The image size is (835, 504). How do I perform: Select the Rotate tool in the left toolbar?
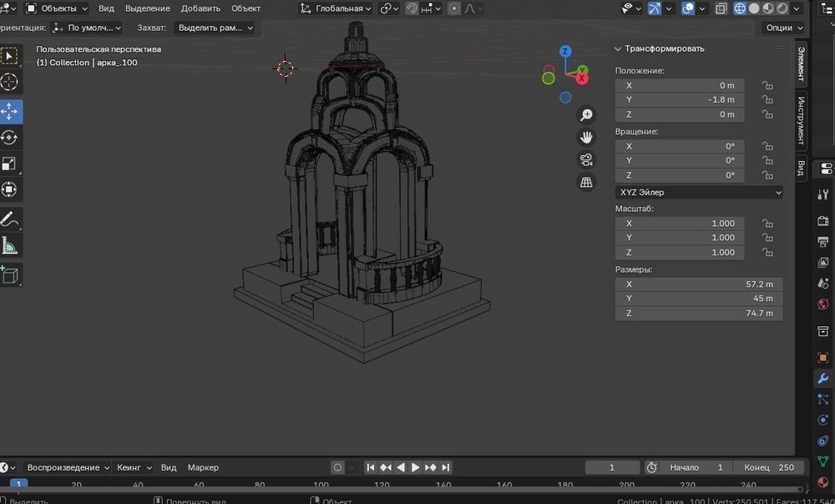pyautogui.click(x=10, y=138)
